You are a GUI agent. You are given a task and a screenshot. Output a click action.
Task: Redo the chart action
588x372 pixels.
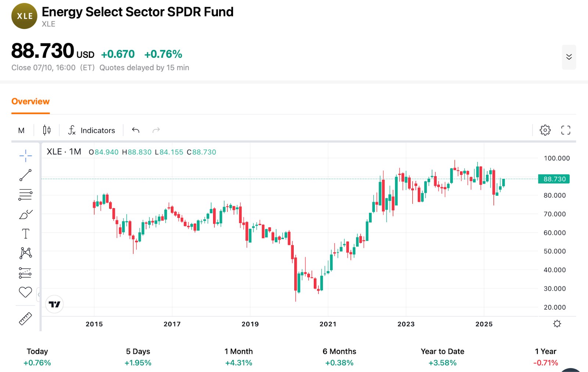[x=156, y=130]
